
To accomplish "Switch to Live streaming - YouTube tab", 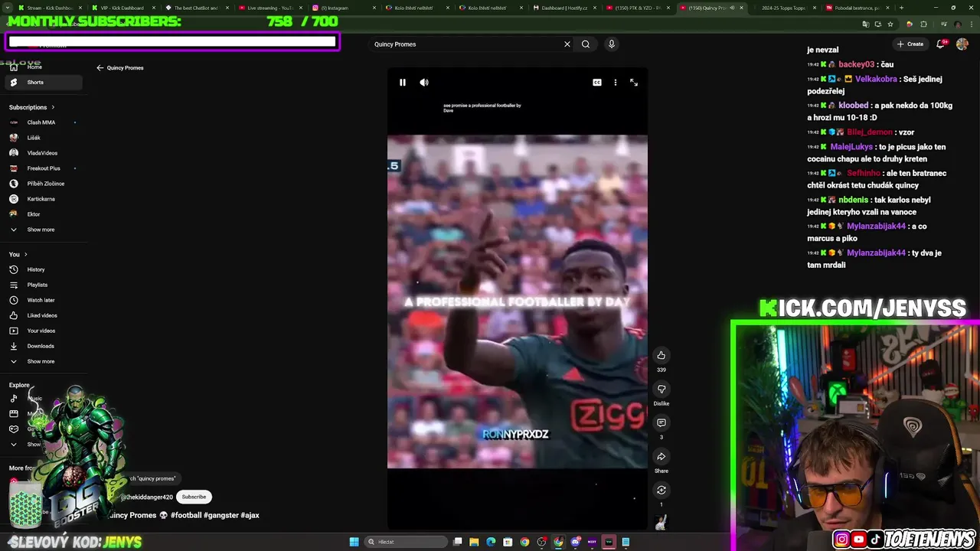I will (269, 8).
